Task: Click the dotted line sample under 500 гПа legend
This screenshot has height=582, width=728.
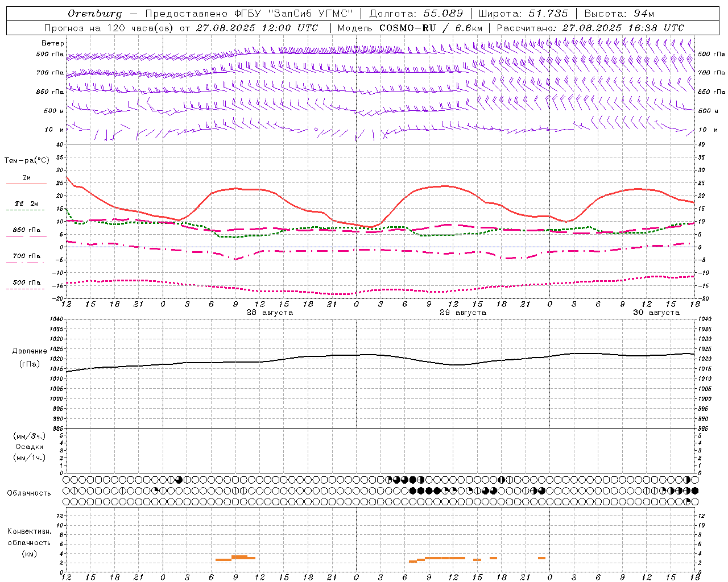Action: 26,289
